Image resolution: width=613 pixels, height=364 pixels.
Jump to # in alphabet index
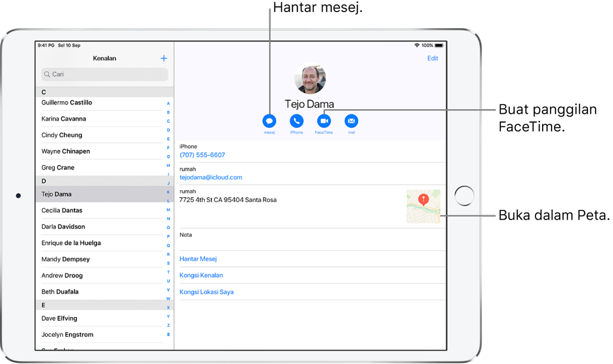(168, 334)
